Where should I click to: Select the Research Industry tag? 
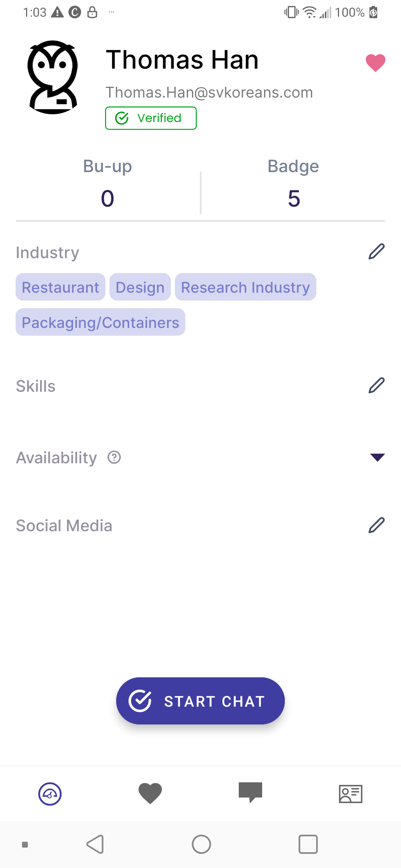[245, 287]
